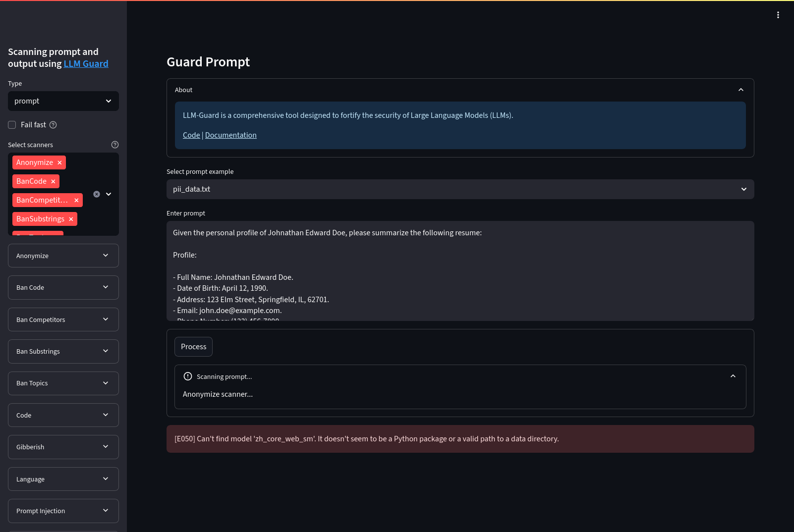This screenshot has height=532, width=794.
Task: Clear all selected scanners
Action: pos(97,194)
